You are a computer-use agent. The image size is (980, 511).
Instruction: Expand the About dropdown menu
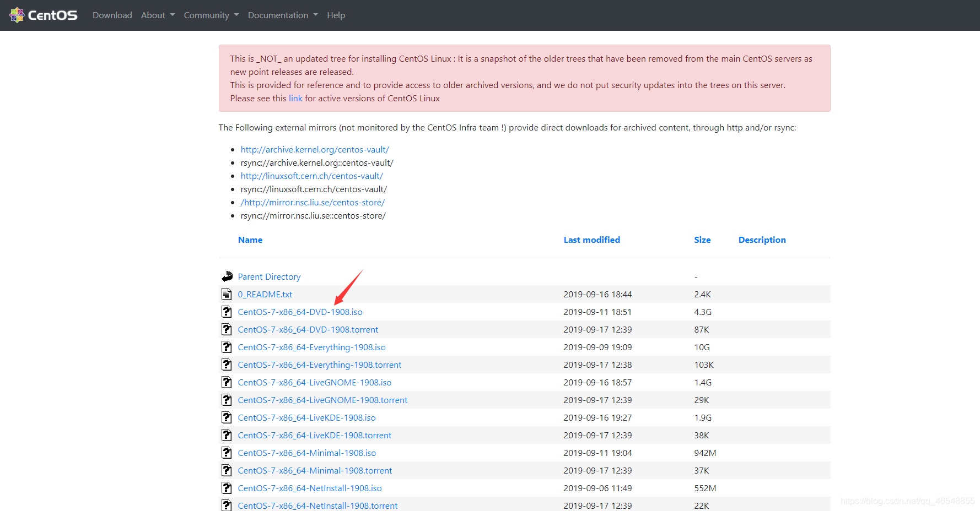pyautogui.click(x=158, y=15)
